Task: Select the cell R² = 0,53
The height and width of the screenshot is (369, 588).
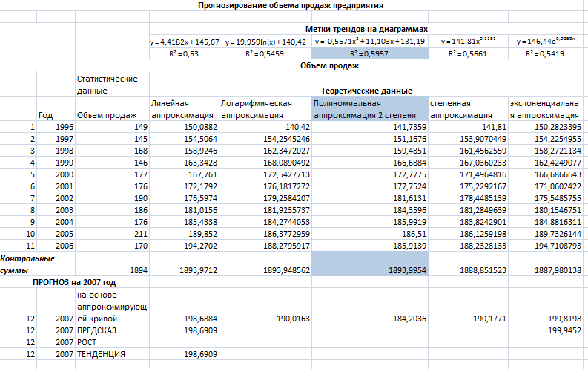Action: click(x=184, y=53)
